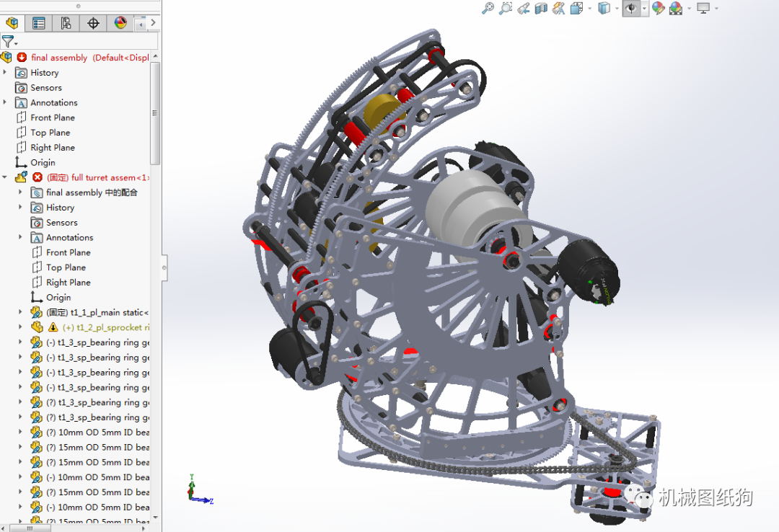Select the Zoom to Fit tool
779x532 pixels.
pos(488,8)
